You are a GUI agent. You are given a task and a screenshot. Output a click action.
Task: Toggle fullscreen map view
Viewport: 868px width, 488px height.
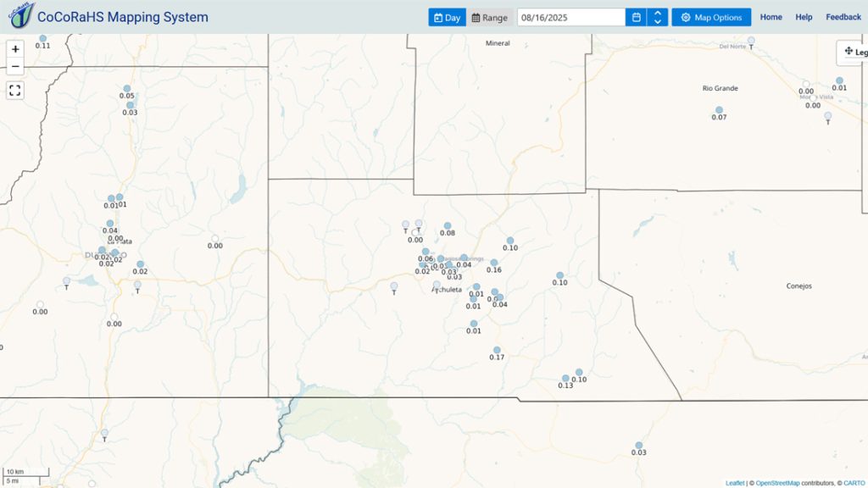pyautogui.click(x=15, y=90)
